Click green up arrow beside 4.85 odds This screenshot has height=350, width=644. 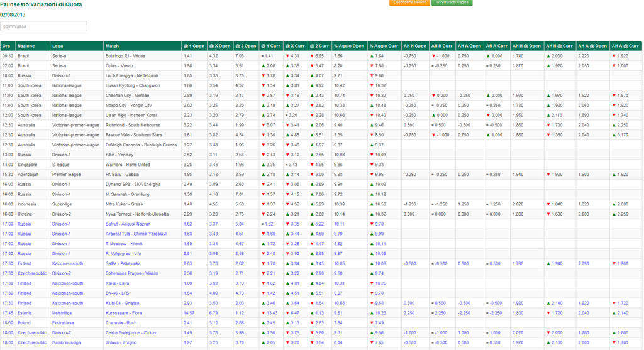coord(287,135)
